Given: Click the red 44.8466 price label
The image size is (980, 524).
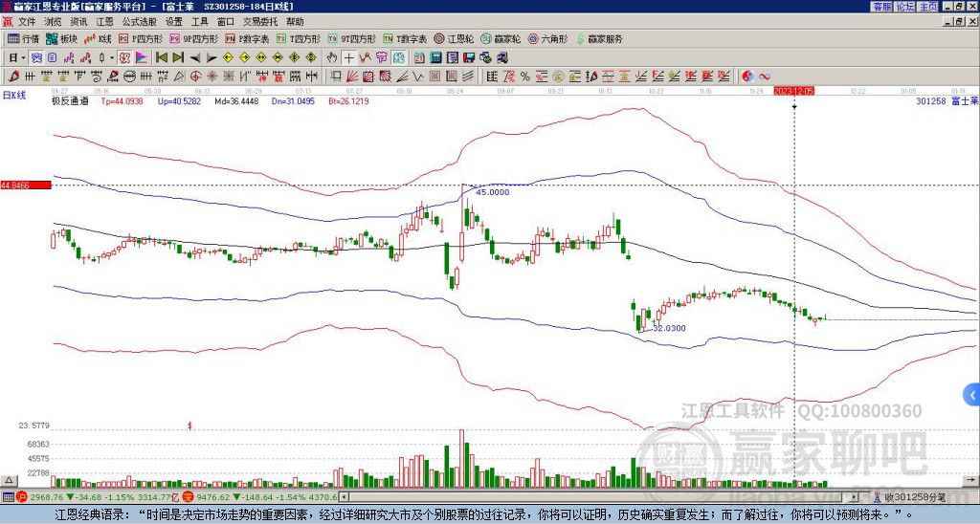Looking at the screenshot, I should (x=25, y=186).
